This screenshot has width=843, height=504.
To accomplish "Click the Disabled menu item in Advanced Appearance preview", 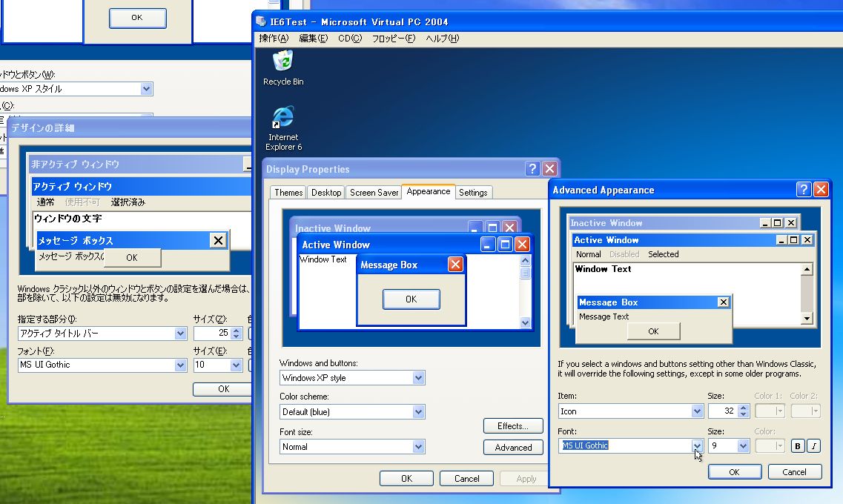I will (x=624, y=254).
